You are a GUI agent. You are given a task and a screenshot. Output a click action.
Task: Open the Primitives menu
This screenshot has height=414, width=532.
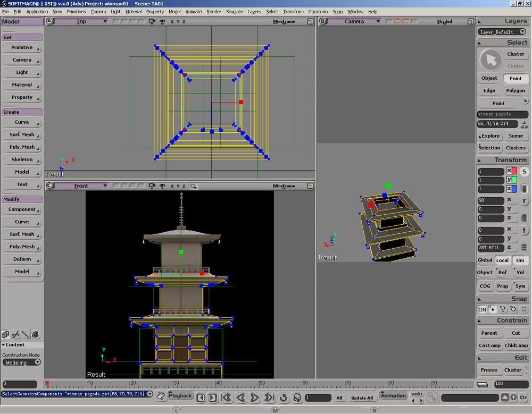pyautogui.click(x=76, y=12)
